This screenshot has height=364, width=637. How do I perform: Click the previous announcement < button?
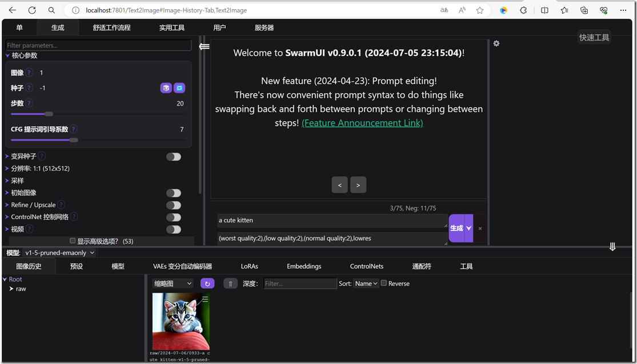339,185
